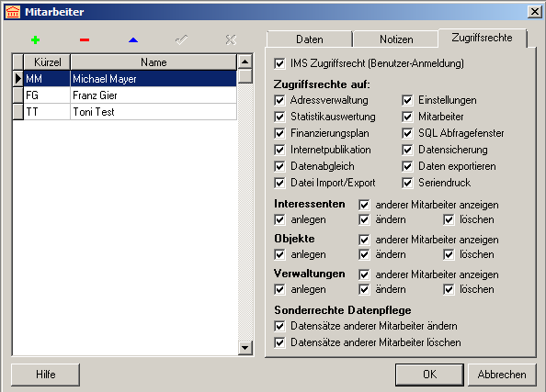Add a new employee with green plus
This screenshot has height=392, width=546.
pos(35,40)
